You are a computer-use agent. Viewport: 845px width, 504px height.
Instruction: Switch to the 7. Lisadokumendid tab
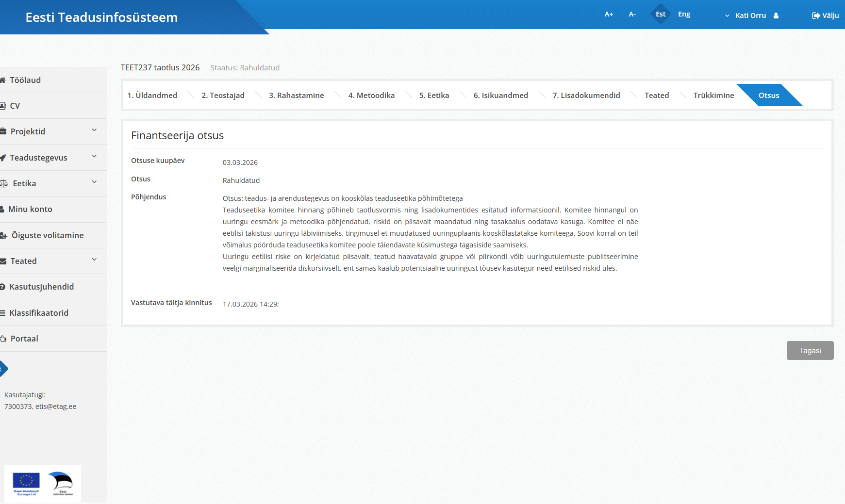[586, 95]
